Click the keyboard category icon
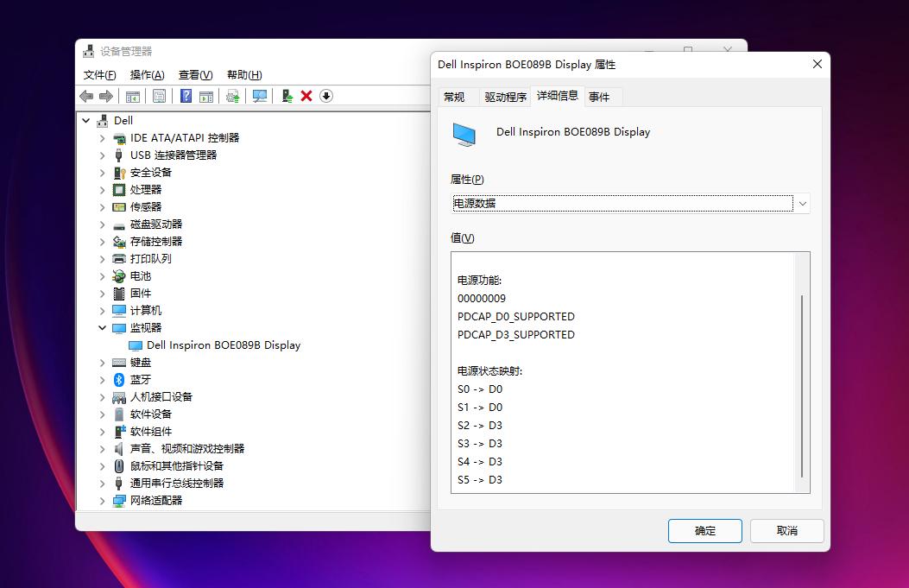Screen dimensions: 909x588 click(119, 363)
